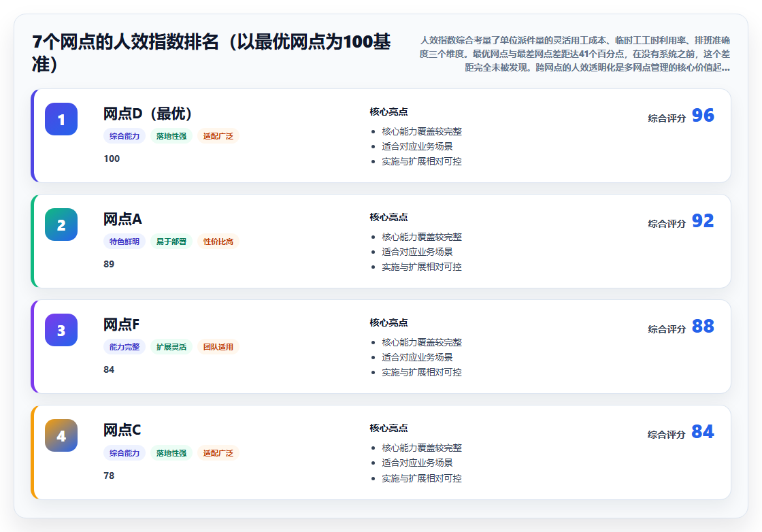Click 核心能力覆盖较完整 bullet in 网点D card
The image size is (762, 532).
pos(422,132)
